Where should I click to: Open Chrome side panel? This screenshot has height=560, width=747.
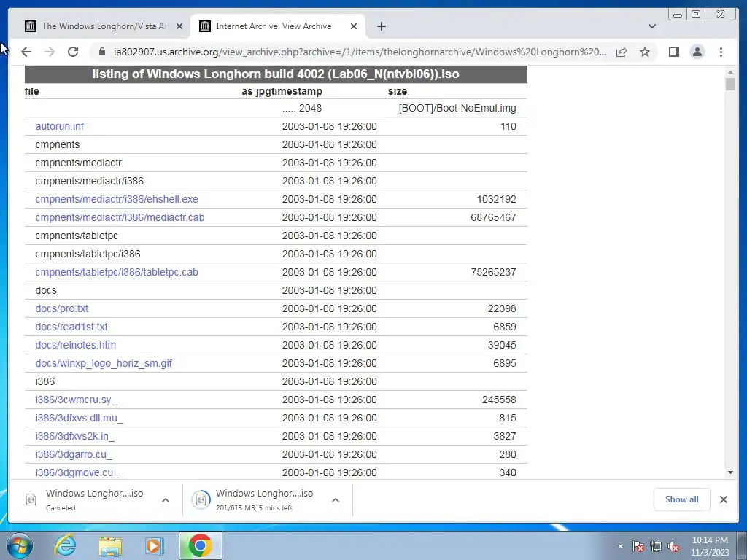coord(673,52)
